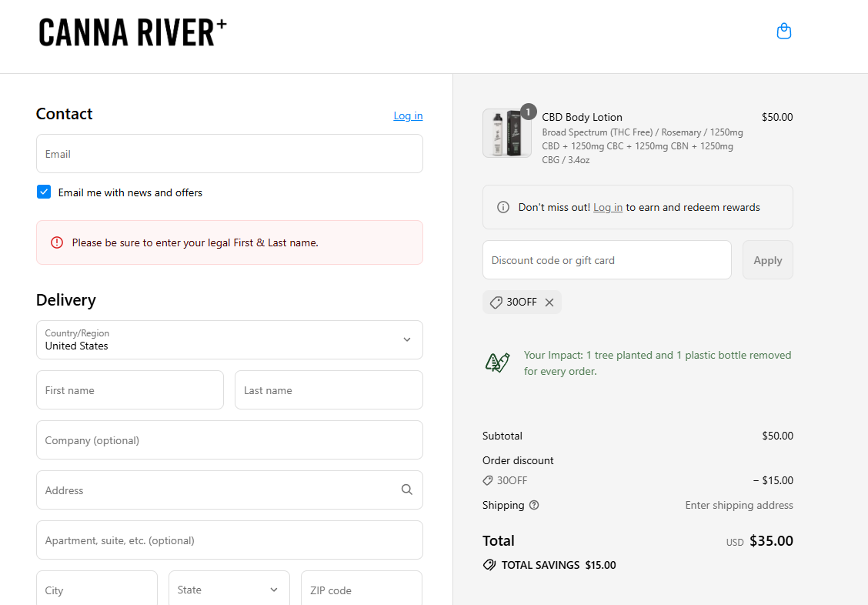Click the ZIP code field
Image resolution: width=868 pixels, height=605 pixels.
tap(362, 590)
